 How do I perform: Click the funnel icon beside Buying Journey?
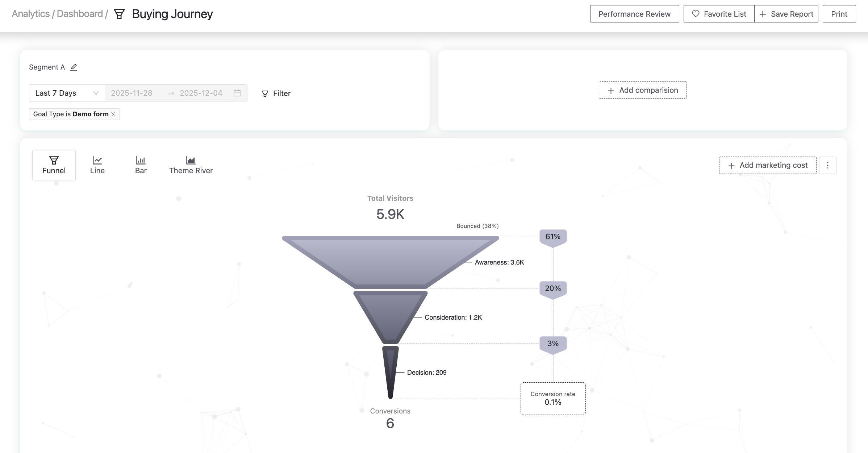coord(119,14)
